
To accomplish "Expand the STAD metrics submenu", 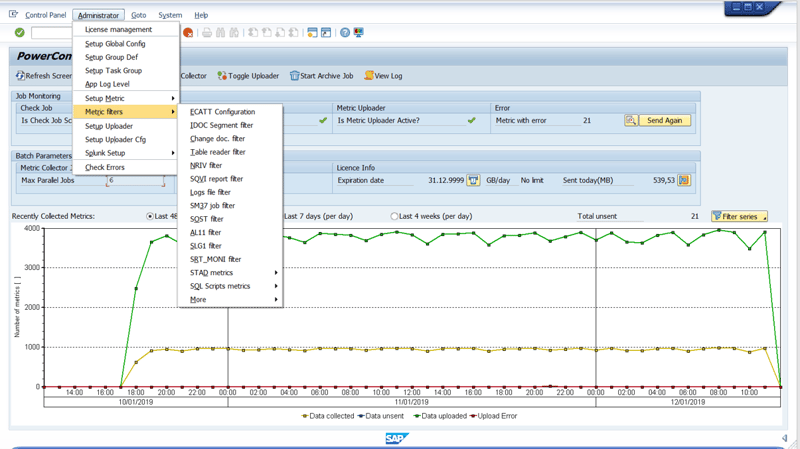I will [230, 272].
